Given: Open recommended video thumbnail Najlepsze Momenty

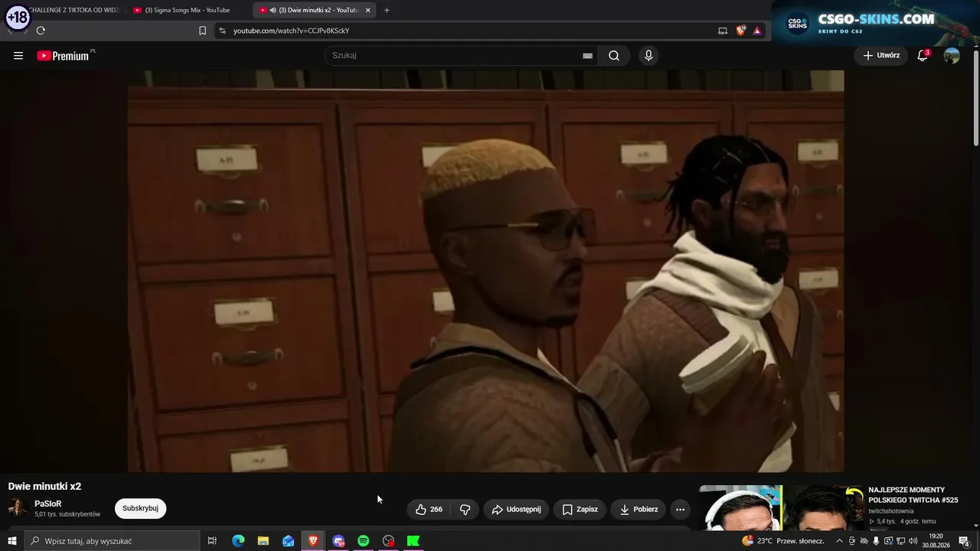Looking at the screenshot, I should 779,508.
